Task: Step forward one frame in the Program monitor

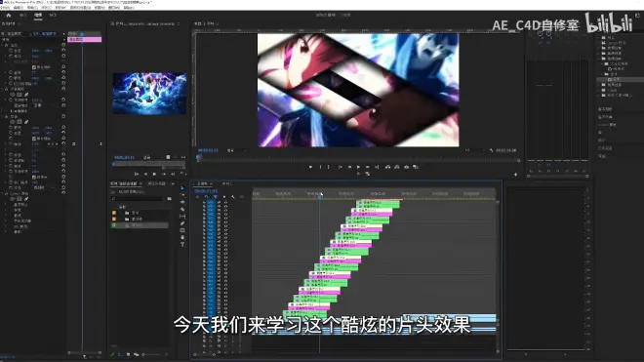Action: click(367, 167)
